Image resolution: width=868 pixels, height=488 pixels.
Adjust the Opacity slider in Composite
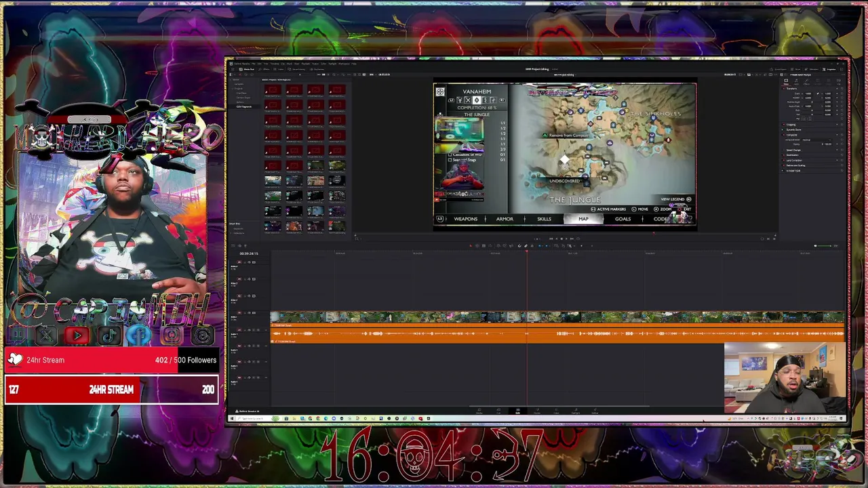pyautogui.click(x=812, y=144)
